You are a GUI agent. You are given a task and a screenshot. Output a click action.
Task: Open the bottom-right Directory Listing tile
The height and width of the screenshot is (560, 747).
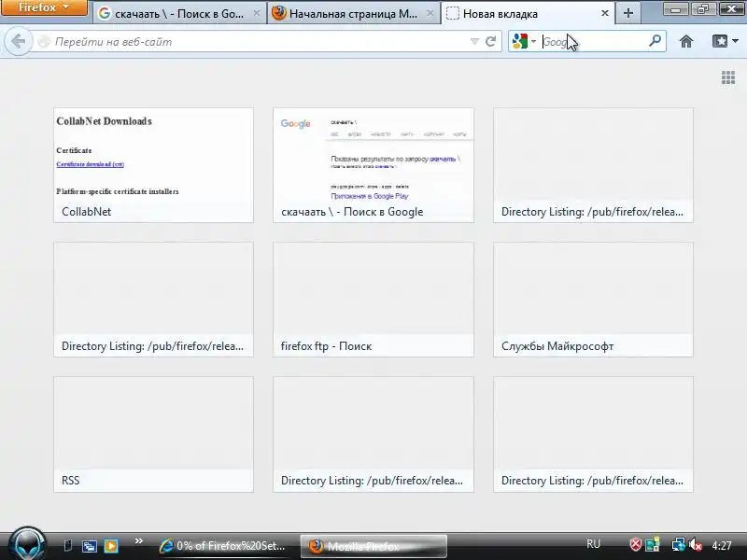pyautogui.click(x=593, y=434)
